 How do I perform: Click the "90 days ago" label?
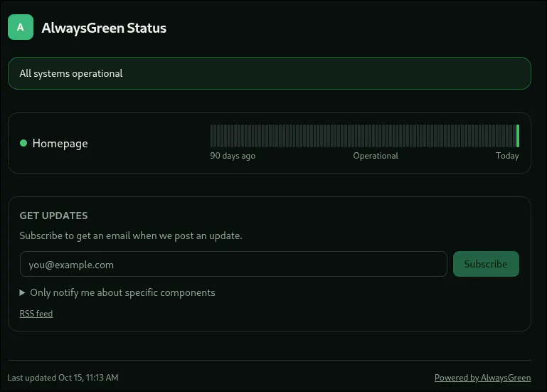[233, 156]
